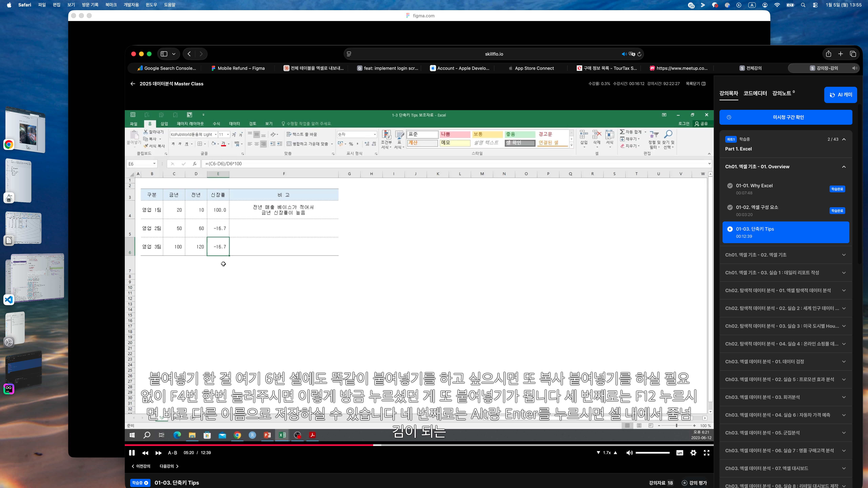Image resolution: width=868 pixels, height=488 pixels.
Task: Open the 강의 평가 rating link
Action: [694, 483]
